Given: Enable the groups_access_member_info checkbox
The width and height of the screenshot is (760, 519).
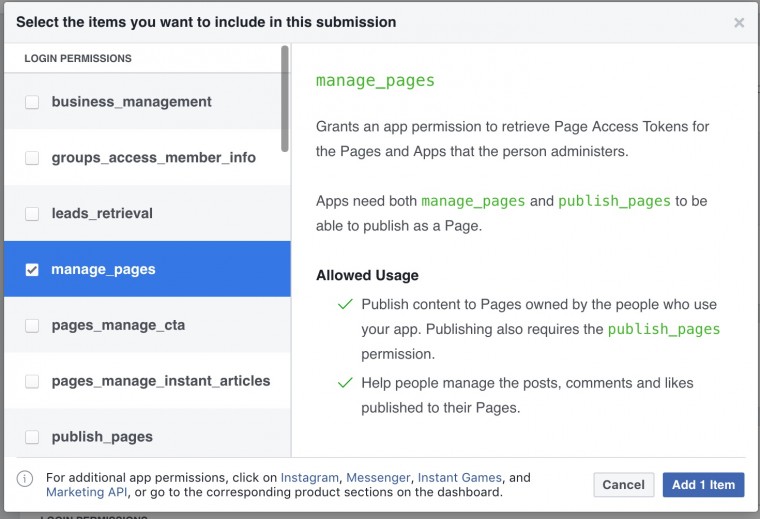Looking at the screenshot, I should coord(32,158).
